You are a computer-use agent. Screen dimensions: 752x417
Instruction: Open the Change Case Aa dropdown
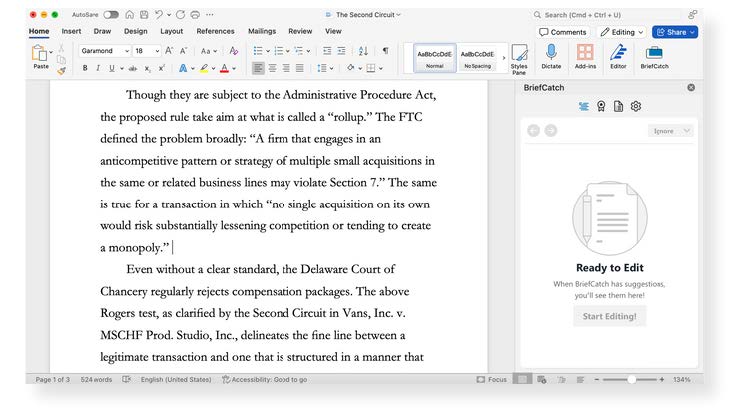tap(209, 51)
